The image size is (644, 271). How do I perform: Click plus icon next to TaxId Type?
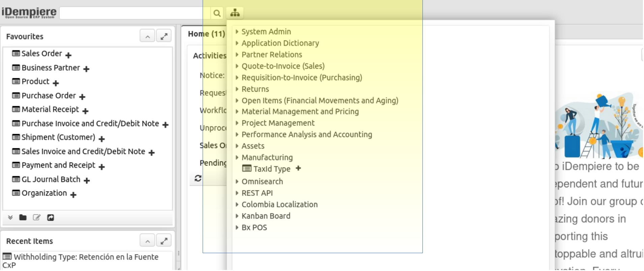click(298, 168)
